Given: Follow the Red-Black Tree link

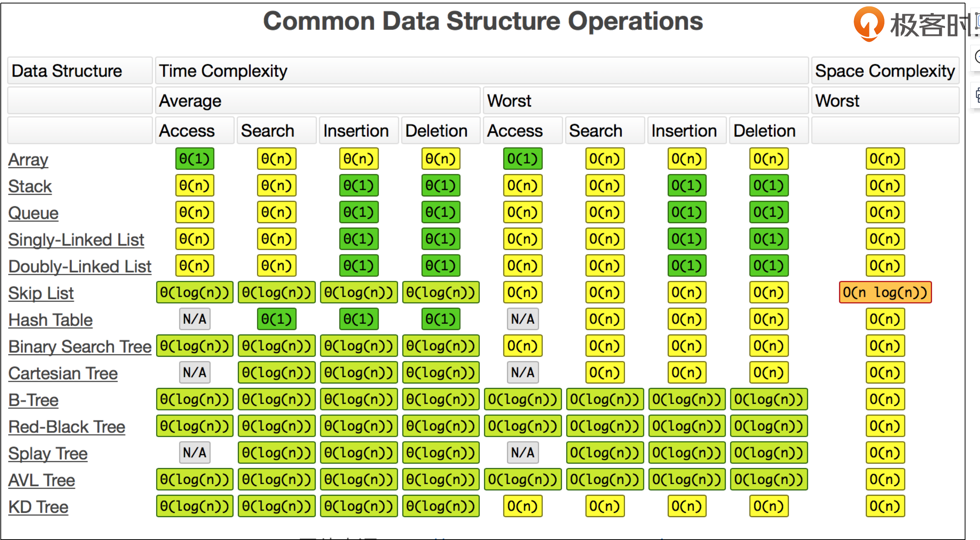Looking at the screenshot, I should coord(67,427).
